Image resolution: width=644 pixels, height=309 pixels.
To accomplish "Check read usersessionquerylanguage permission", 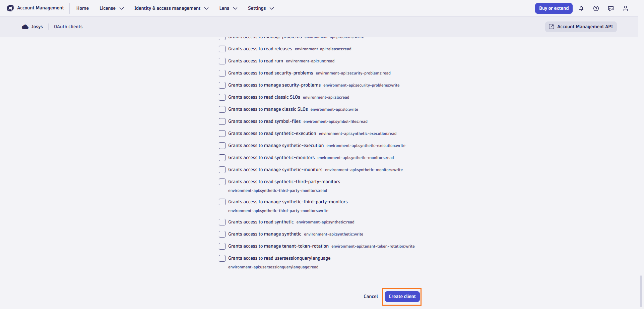I will coord(222,258).
